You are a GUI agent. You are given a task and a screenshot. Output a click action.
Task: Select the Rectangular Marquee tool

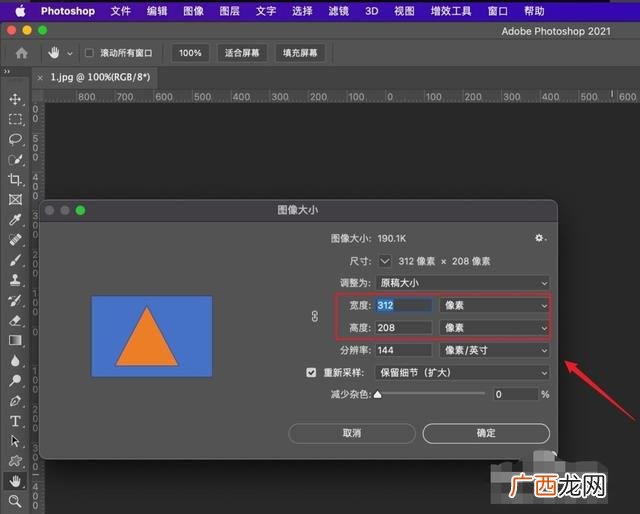click(x=16, y=119)
